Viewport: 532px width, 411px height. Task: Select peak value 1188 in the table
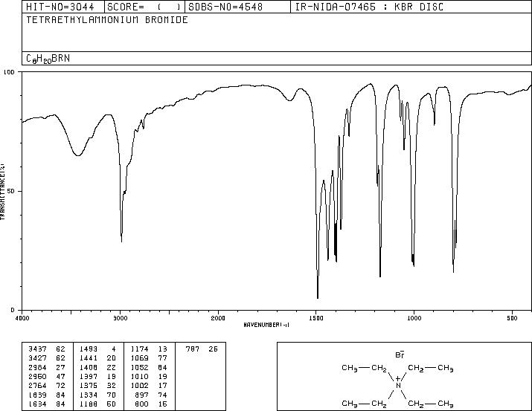point(89,404)
